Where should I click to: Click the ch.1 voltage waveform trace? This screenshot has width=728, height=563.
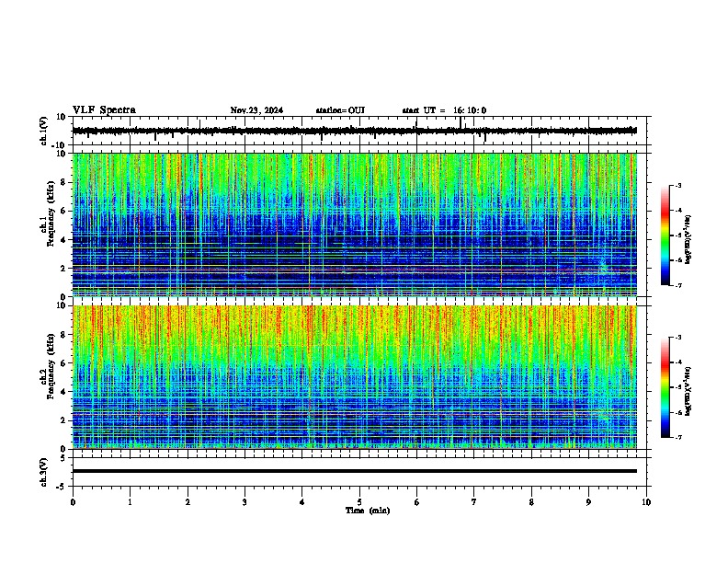(355, 131)
